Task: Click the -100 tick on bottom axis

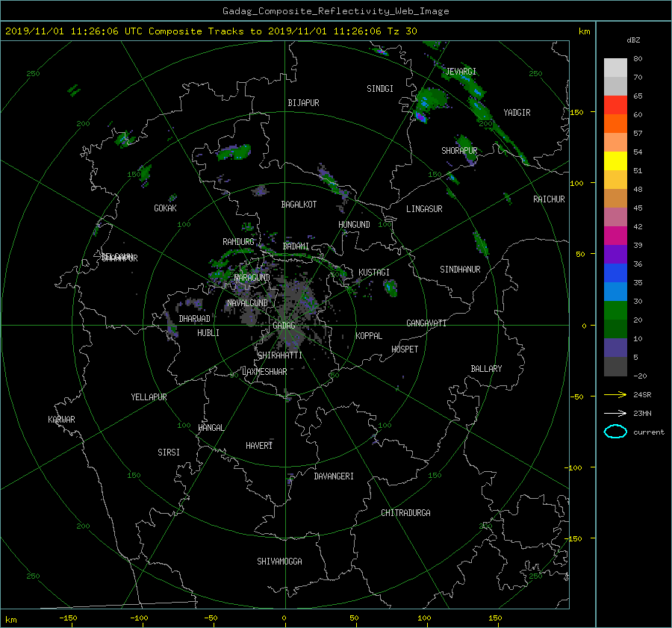Action: [139, 618]
